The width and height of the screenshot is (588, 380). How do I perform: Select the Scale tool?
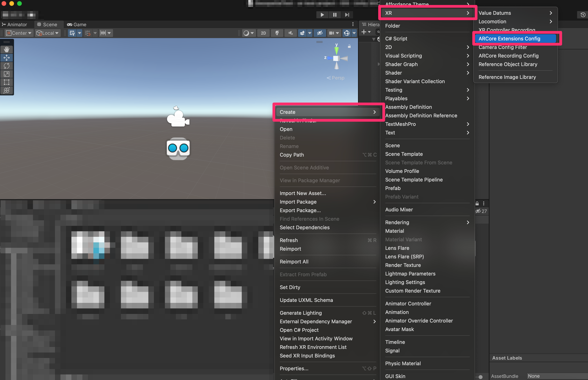pyautogui.click(x=7, y=74)
